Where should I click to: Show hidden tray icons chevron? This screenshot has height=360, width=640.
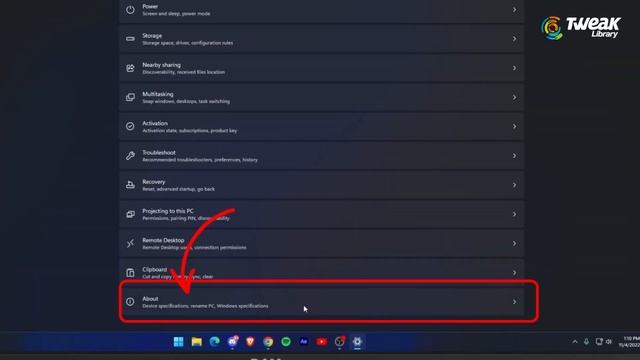point(575,342)
